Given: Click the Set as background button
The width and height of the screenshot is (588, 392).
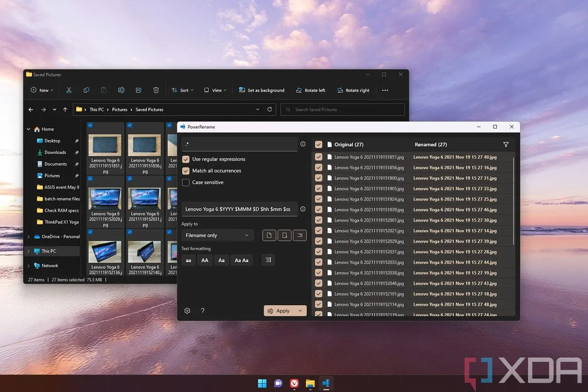Looking at the screenshot, I should pyautogui.click(x=262, y=90).
